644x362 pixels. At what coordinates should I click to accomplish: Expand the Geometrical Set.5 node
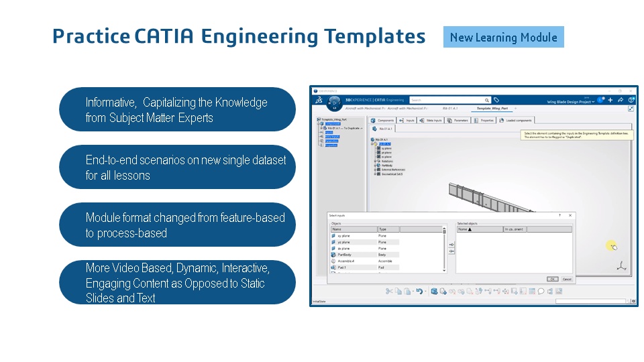(374, 174)
